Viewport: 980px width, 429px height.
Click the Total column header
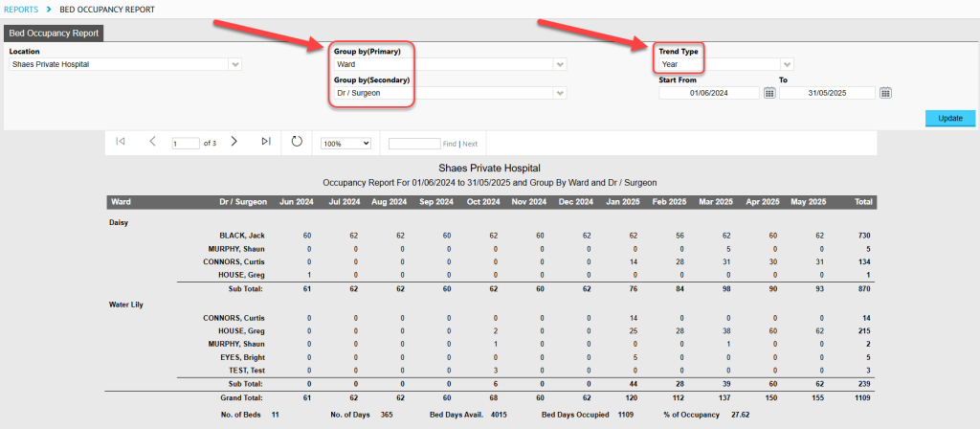[x=863, y=202]
